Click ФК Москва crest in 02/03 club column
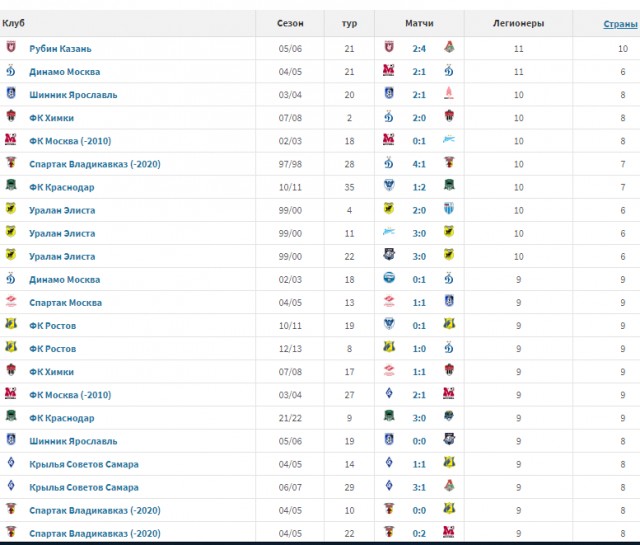This screenshot has width=640, height=545. pos(11,139)
